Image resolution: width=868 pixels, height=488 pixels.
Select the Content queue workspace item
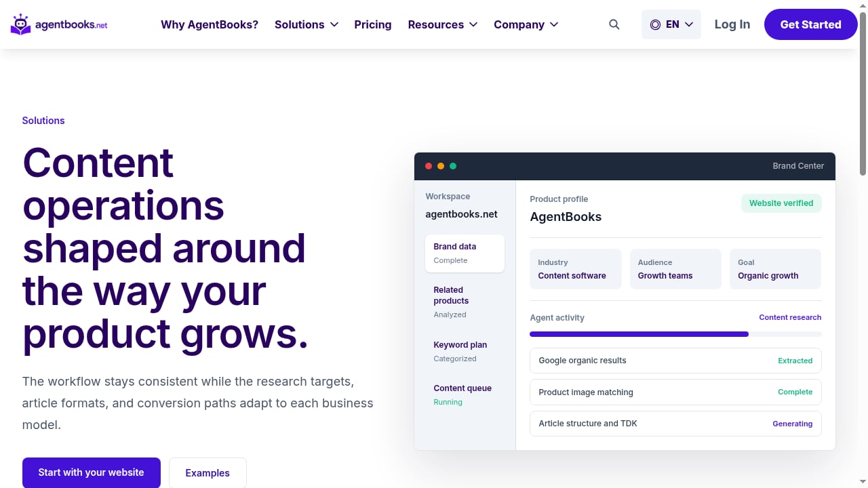click(x=465, y=395)
